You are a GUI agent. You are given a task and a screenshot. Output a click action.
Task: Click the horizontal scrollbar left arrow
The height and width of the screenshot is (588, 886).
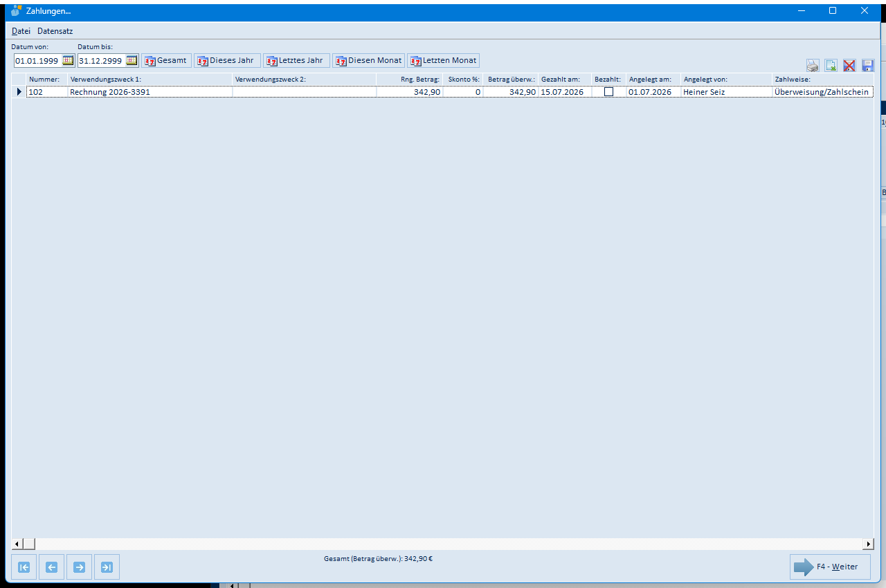(19, 544)
